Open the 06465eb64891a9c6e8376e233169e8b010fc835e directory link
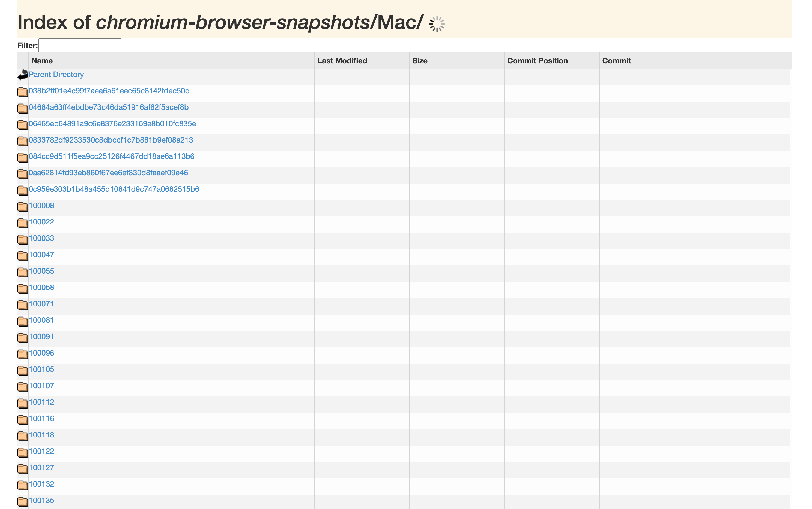This screenshot has width=812, height=509. (x=112, y=123)
